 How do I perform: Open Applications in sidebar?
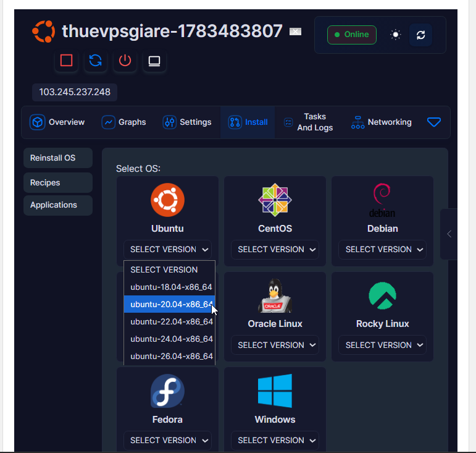coord(58,205)
